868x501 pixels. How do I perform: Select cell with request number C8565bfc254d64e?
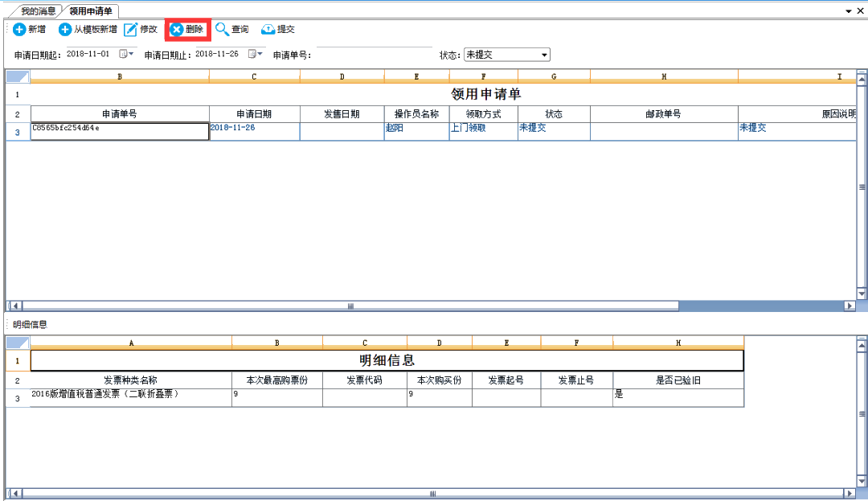point(120,132)
